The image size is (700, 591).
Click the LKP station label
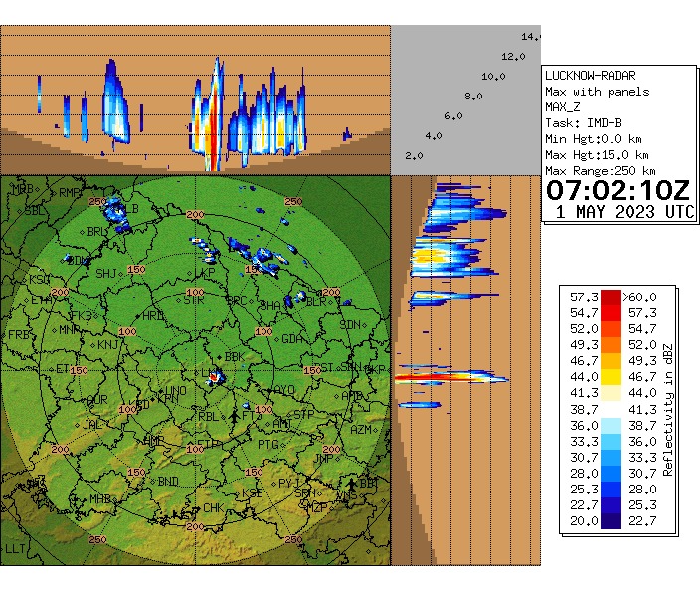[205, 272]
